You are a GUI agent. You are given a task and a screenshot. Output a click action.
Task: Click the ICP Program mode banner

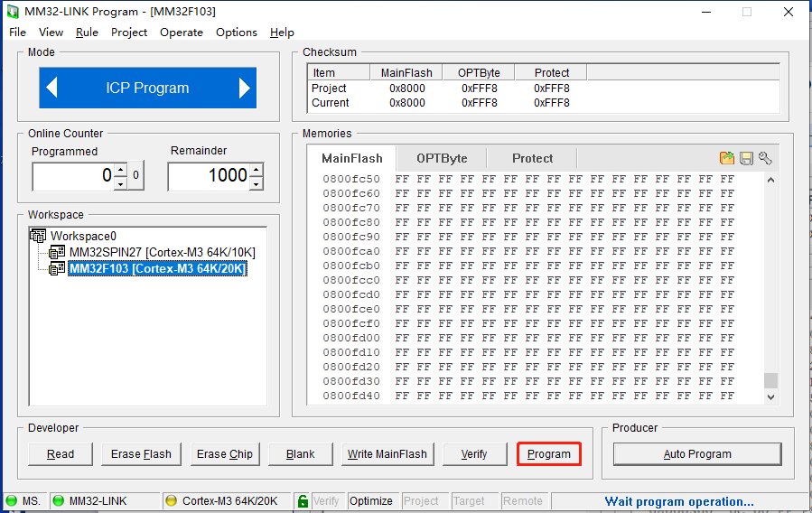pos(147,88)
